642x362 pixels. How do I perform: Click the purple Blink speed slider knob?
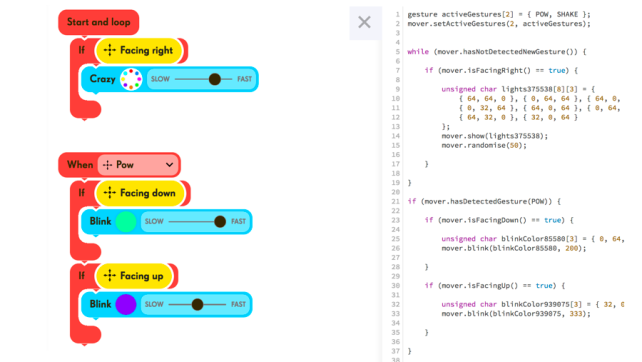coord(197,304)
